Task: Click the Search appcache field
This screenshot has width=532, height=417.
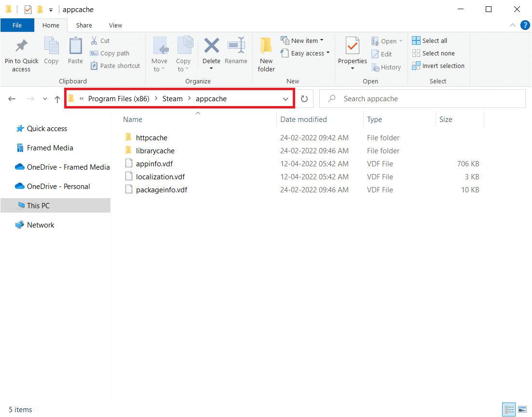Action: click(x=423, y=99)
